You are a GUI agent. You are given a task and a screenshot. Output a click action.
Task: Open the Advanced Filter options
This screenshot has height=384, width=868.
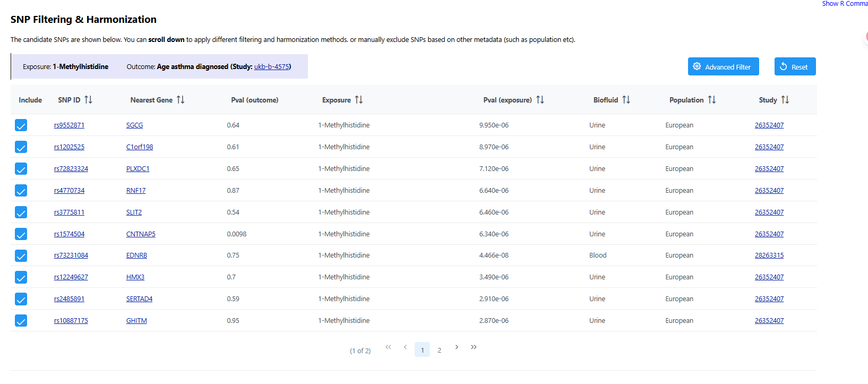[723, 67]
